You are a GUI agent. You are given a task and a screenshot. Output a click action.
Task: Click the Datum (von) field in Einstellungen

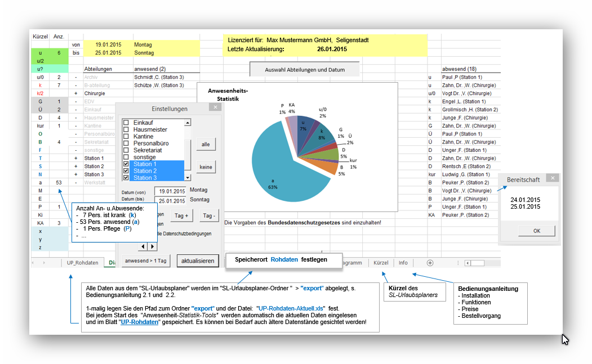pyautogui.click(x=171, y=191)
